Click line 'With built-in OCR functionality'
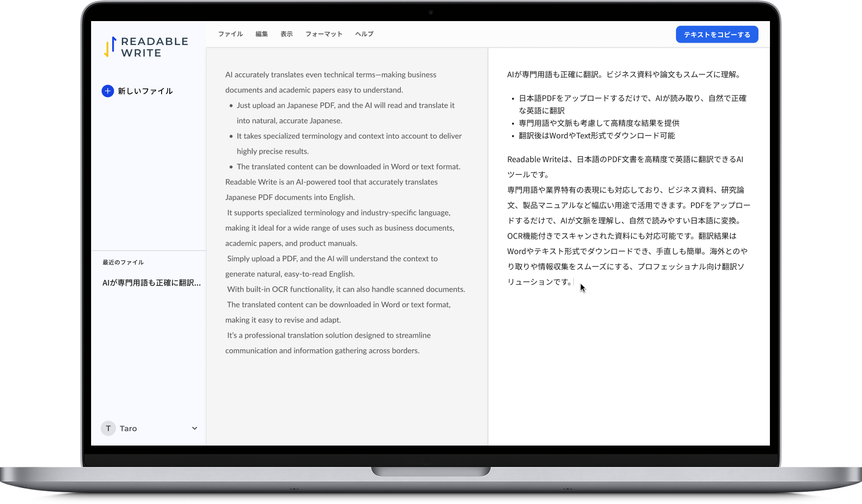Viewport: 862px width, 504px height. coord(346,289)
